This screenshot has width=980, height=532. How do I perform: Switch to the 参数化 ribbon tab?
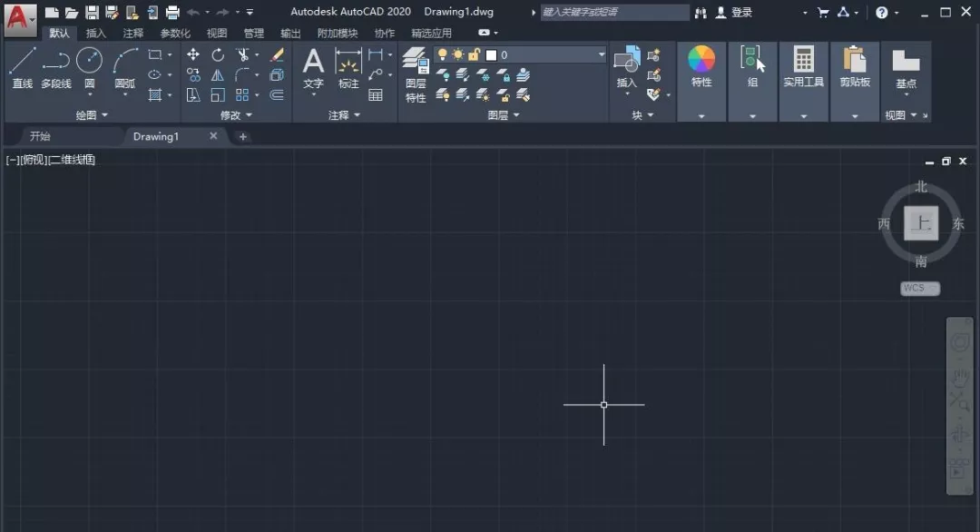click(x=175, y=33)
